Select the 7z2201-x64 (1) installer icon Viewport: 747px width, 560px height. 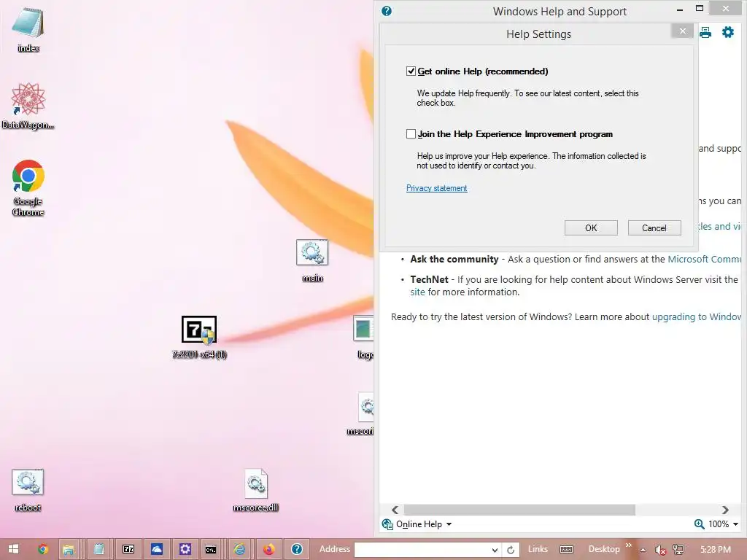click(x=199, y=337)
